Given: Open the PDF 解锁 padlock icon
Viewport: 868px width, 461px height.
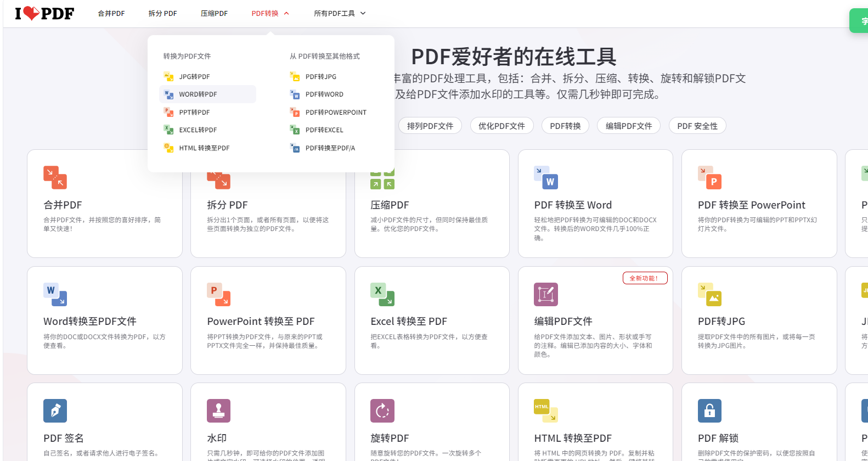Looking at the screenshot, I should coord(709,411).
